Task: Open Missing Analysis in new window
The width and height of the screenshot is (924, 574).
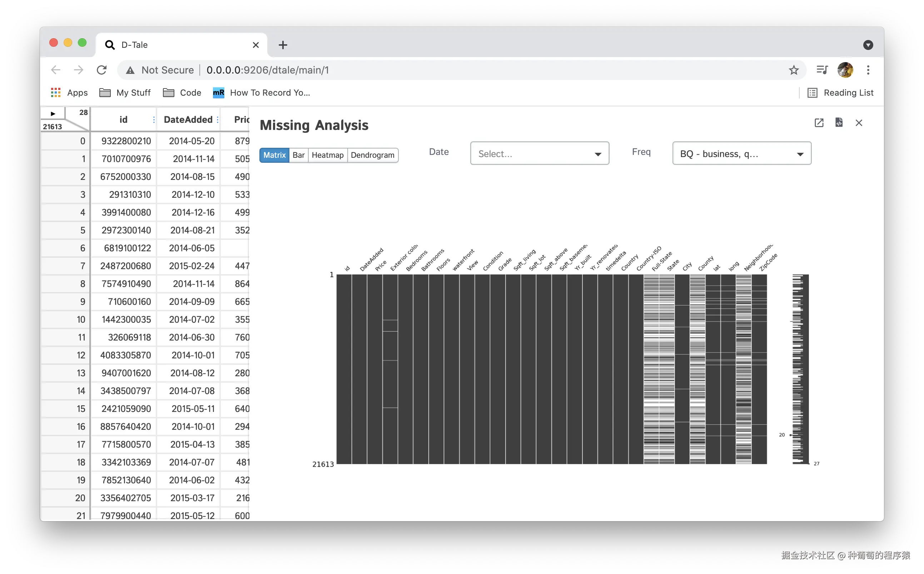Action: (819, 123)
